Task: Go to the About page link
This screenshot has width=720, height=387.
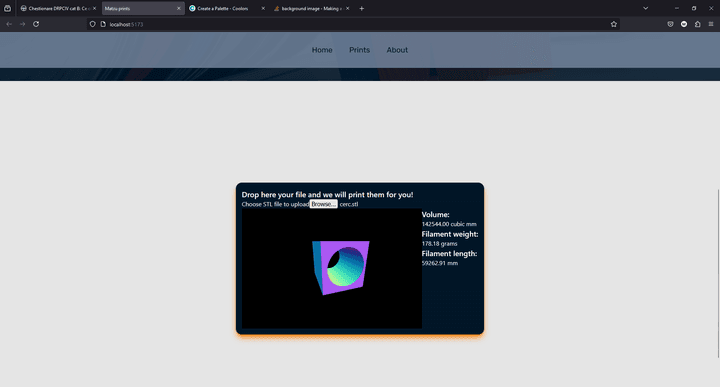Action: click(x=397, y=50)
